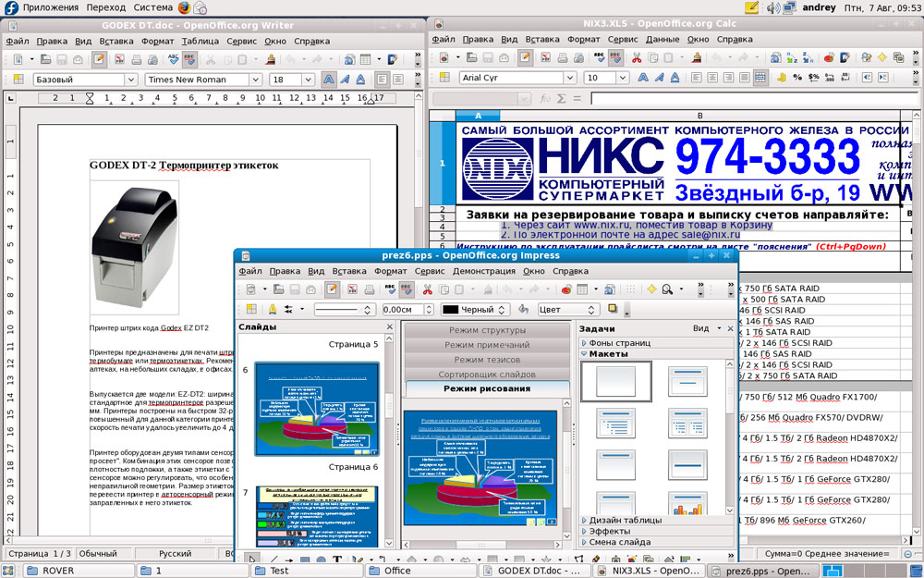Select Format Paintbrush in Writer toolbar
Screen dimensions: 924x578
tap(271, 59)
